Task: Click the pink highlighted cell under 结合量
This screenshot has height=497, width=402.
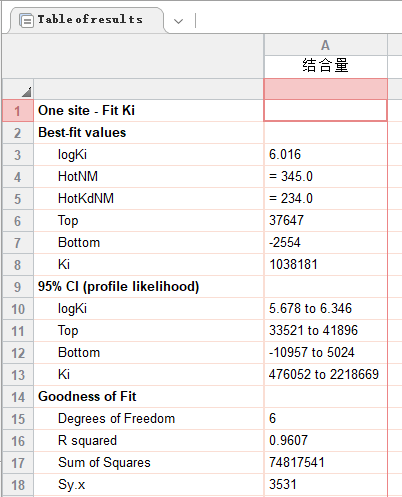Action: pos(325,89)
